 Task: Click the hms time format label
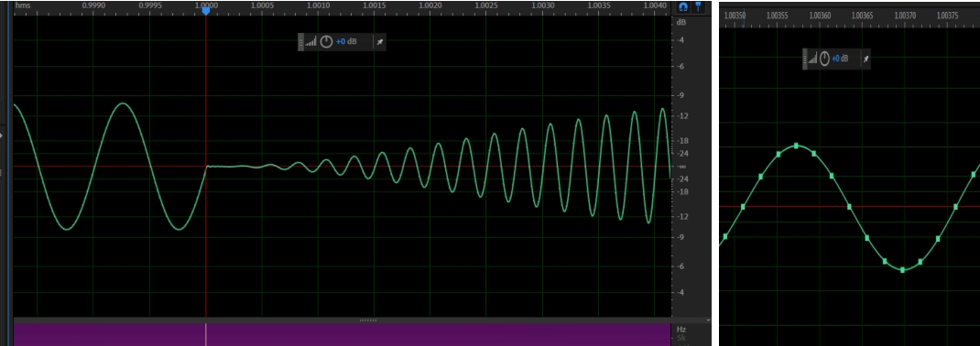(23, 5)
